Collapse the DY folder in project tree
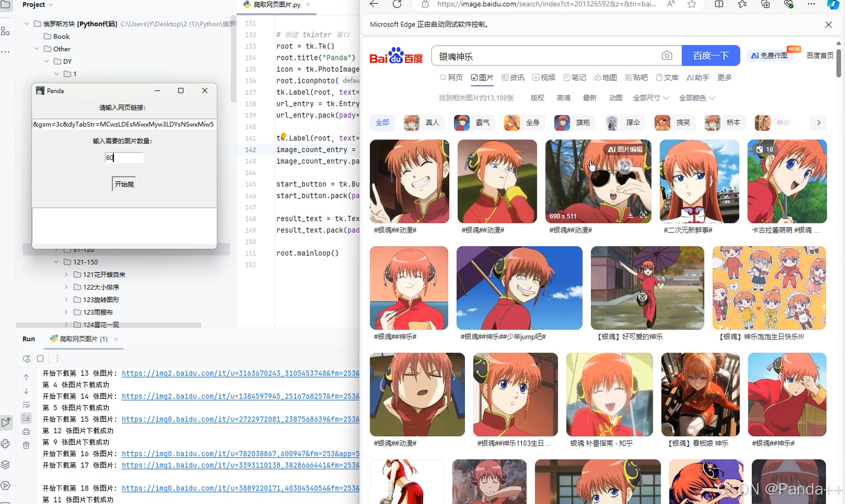The width and height of the screenshot is (845, 504). 46,61
